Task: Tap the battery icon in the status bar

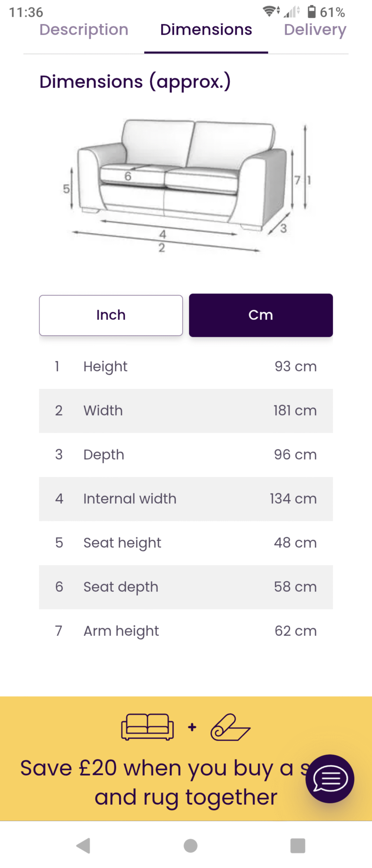Action: coord(311,12)
